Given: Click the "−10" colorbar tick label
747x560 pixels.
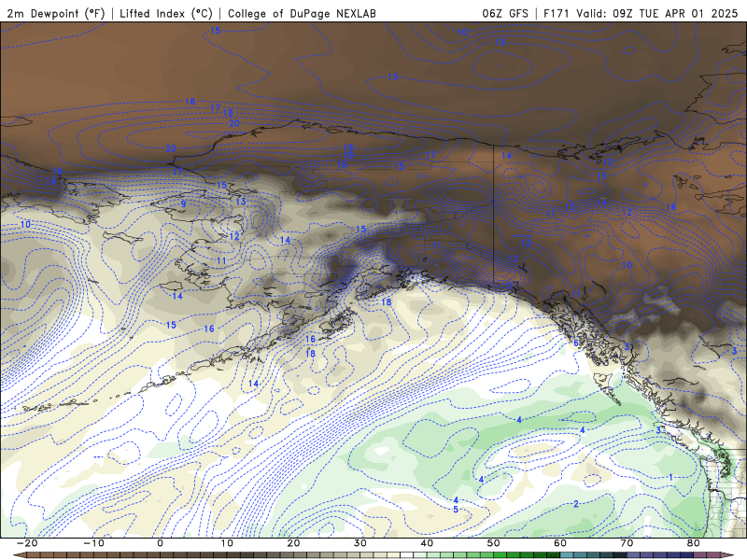Looking at the screenshot, I should point(93,543).
